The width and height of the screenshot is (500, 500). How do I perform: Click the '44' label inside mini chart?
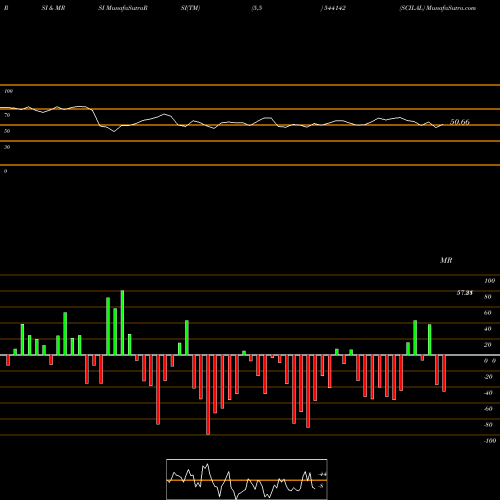pyautogui.click(x=323, y=474)
